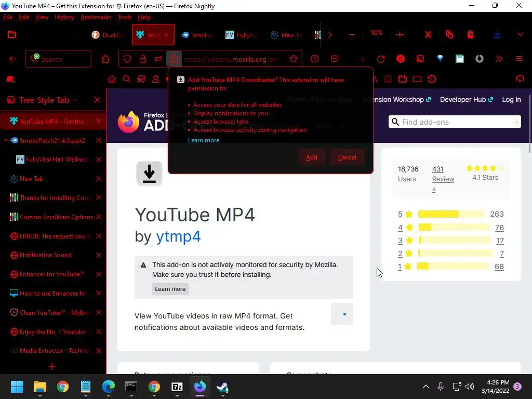Click the 1-star rating bar
The width and height of the screenshot is (532, 399).
click(x=453, y=267)
